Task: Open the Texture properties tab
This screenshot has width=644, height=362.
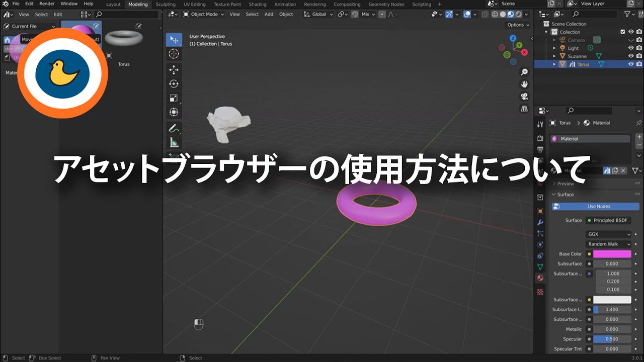Action: (540, 291)
